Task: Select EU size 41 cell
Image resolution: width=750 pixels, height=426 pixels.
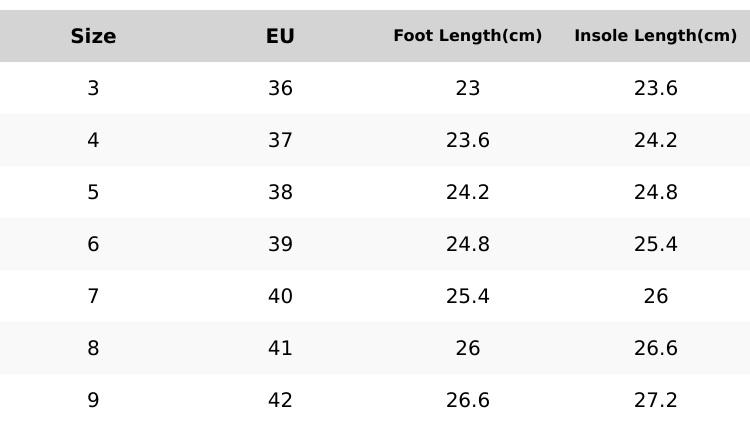Action: [x=280, y=349]
